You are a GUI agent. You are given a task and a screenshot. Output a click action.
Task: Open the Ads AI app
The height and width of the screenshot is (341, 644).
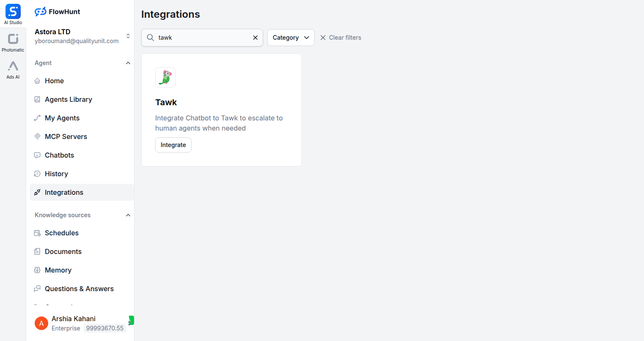click(x=13, y=69)
